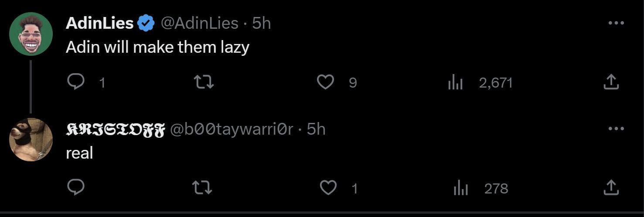The width and height of the screenshot is (644, 217).
Task: Open more options for b00taywarri0r's reply
Action: tap(616, 129)
